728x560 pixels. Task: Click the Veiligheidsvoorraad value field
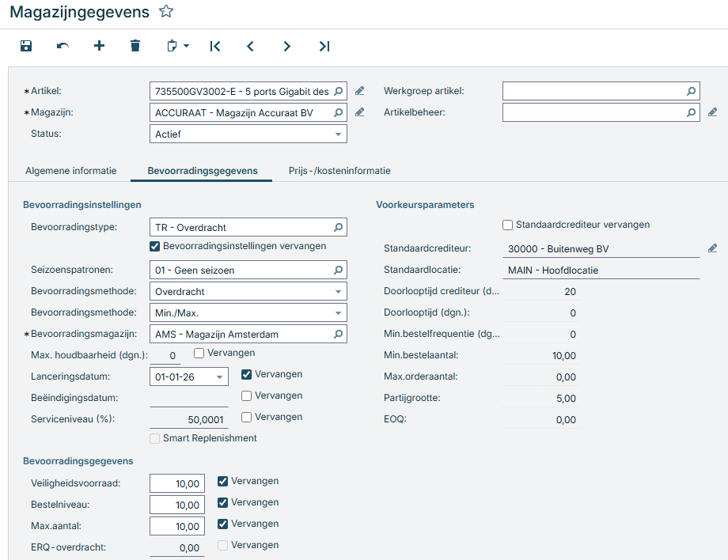177,483
